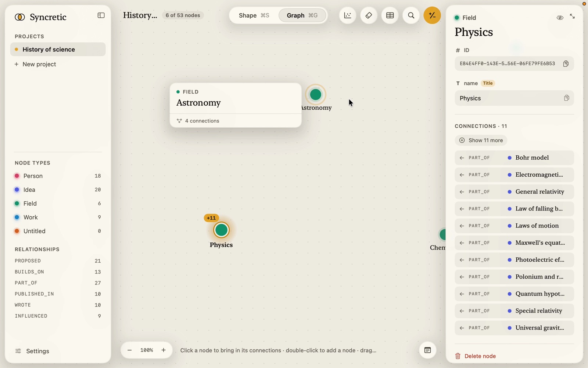The height and width of the screenshot is (368, 588).
Task: Open the table view icon
Action: (x=390, y=15)
